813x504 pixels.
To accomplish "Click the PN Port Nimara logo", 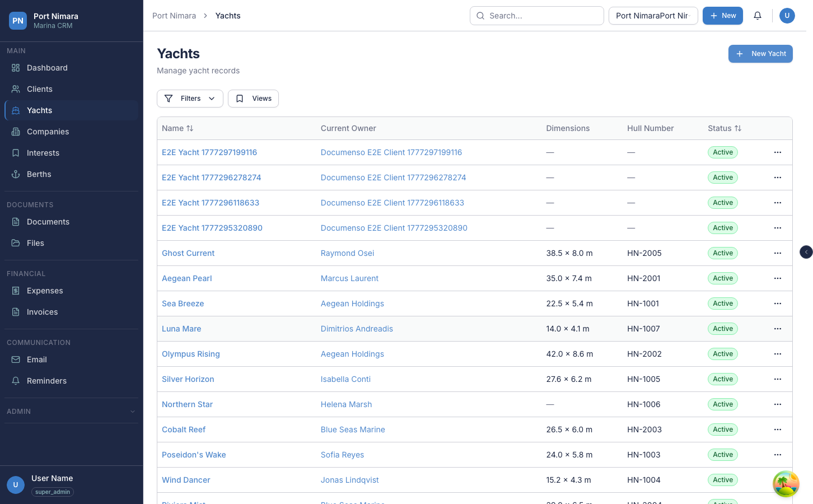I will coord(18,21).
